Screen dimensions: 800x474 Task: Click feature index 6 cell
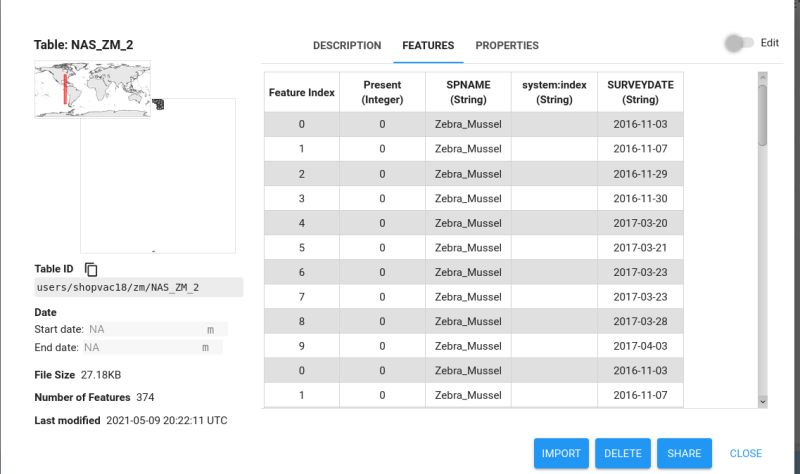(302, 272)
